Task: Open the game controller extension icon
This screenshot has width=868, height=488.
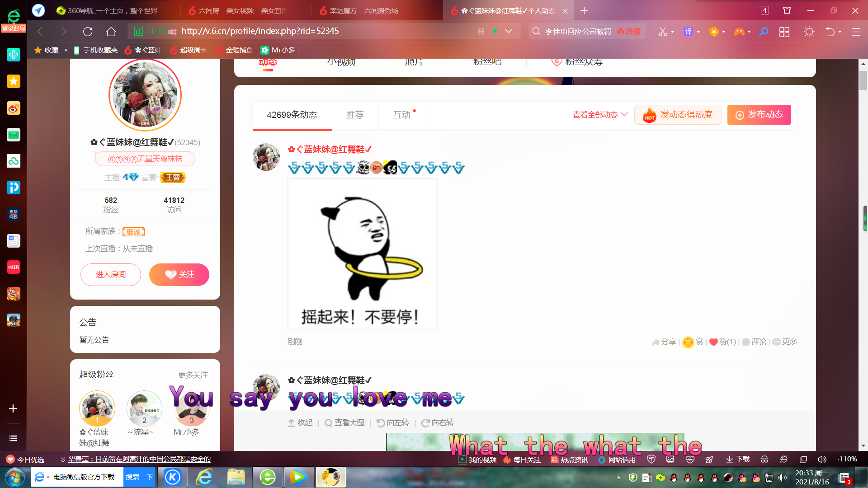Action: click(739, 32)
